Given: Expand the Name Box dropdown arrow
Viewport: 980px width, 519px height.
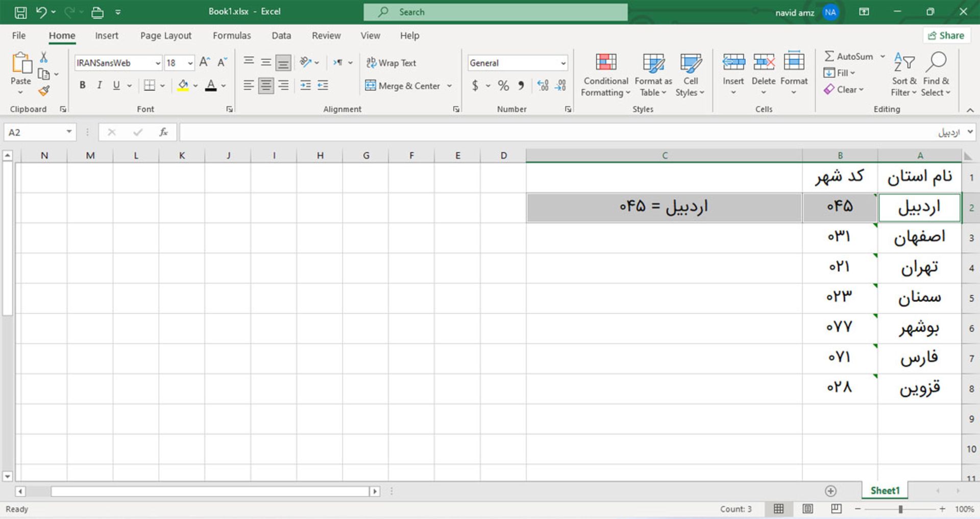Looking at the screenshot, I should (69, 132).
